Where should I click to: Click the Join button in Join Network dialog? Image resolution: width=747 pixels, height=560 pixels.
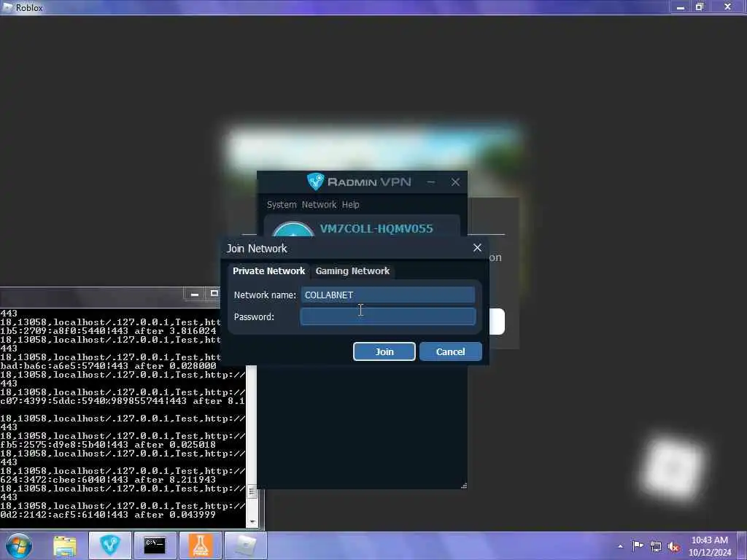384,351
